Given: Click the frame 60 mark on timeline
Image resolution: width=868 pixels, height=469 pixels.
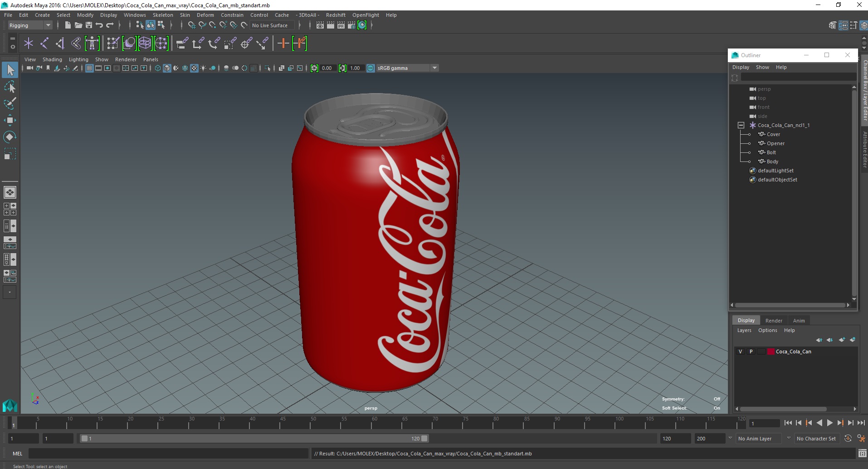Looking at the screenshot, I should click(374, 423).
